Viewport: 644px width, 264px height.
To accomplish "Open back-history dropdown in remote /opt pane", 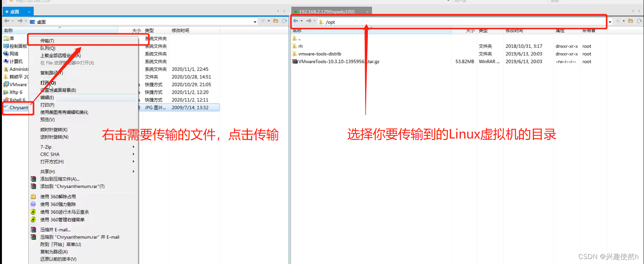I will coord(302,21).
